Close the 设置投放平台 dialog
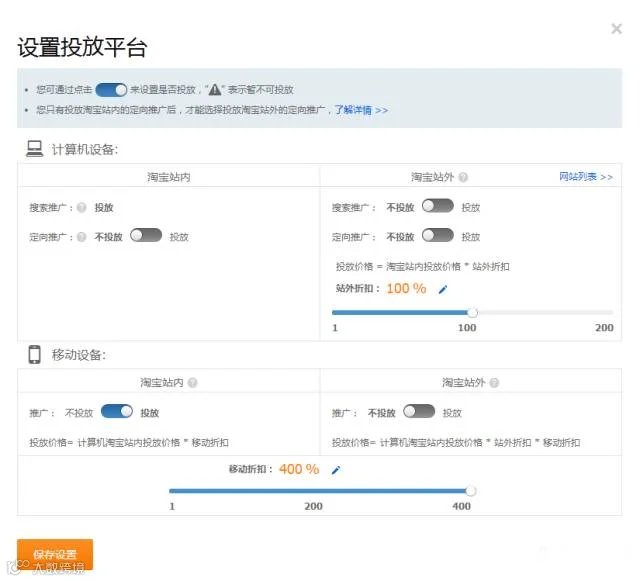 [616, 29]
